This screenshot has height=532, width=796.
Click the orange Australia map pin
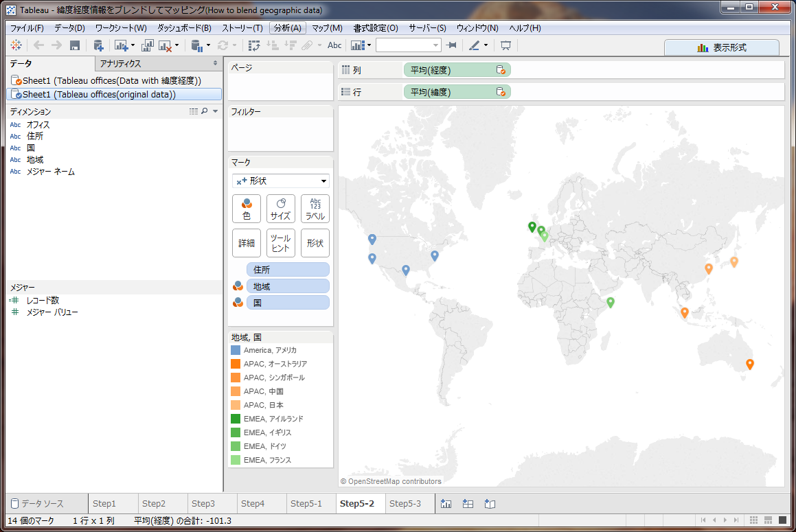(750, 363)
